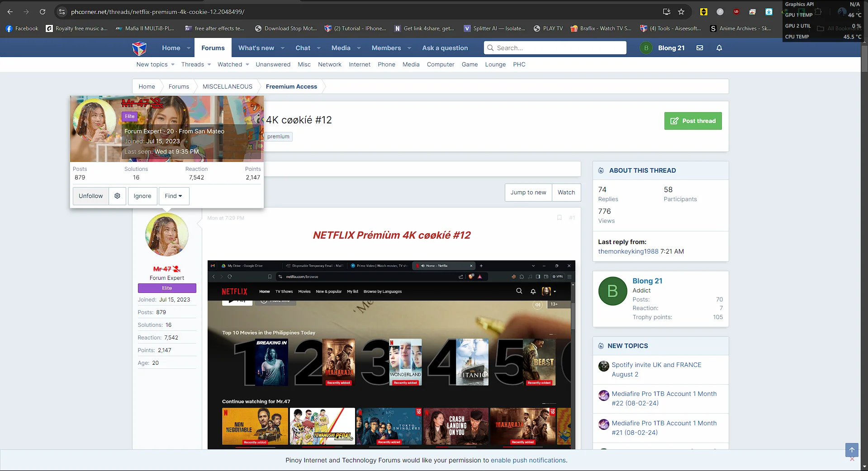Click the grey music note extension icon
868x471 pixels.
pyautogui.click(x=720, y=12)
